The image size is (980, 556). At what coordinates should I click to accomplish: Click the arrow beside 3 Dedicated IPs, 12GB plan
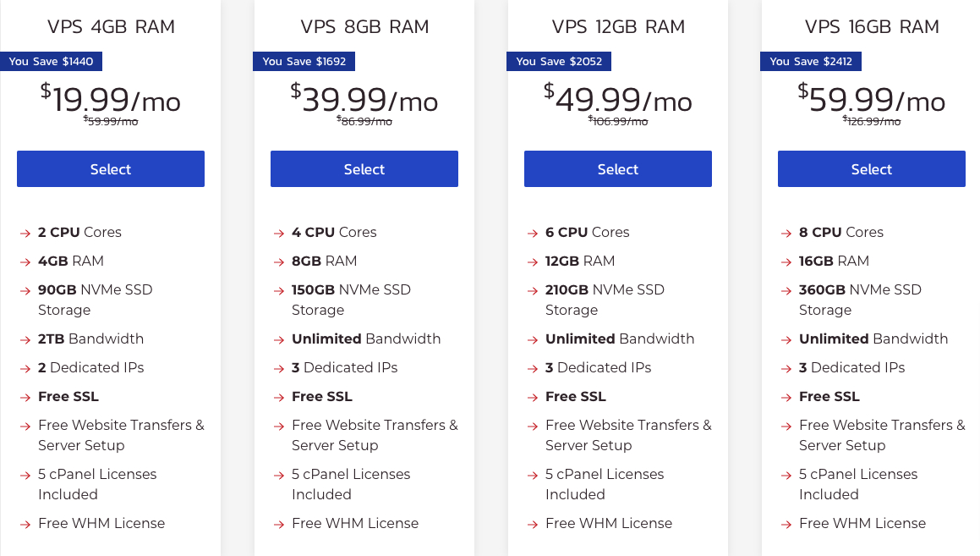coord(532,367)
